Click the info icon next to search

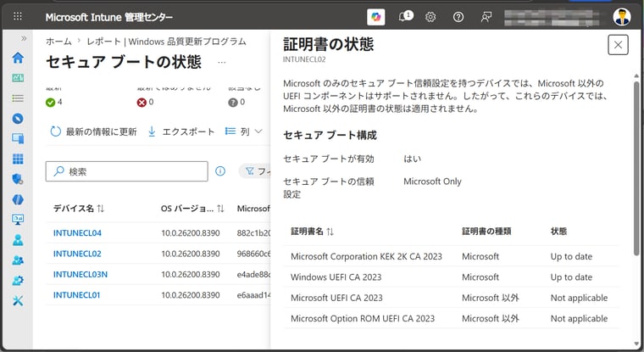pos(220,171)
